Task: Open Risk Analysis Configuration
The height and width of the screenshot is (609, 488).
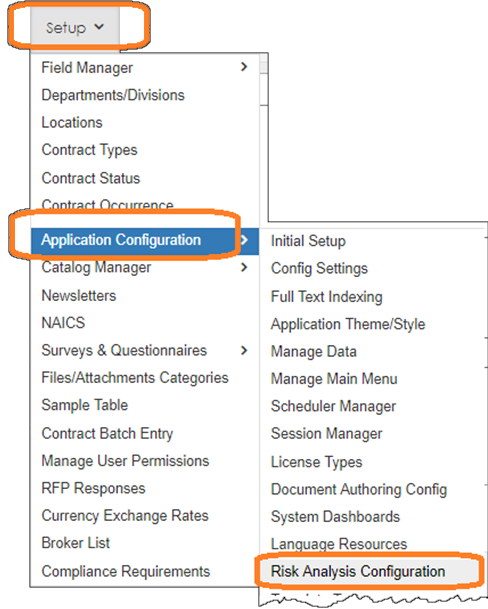Action: (358, 571)
